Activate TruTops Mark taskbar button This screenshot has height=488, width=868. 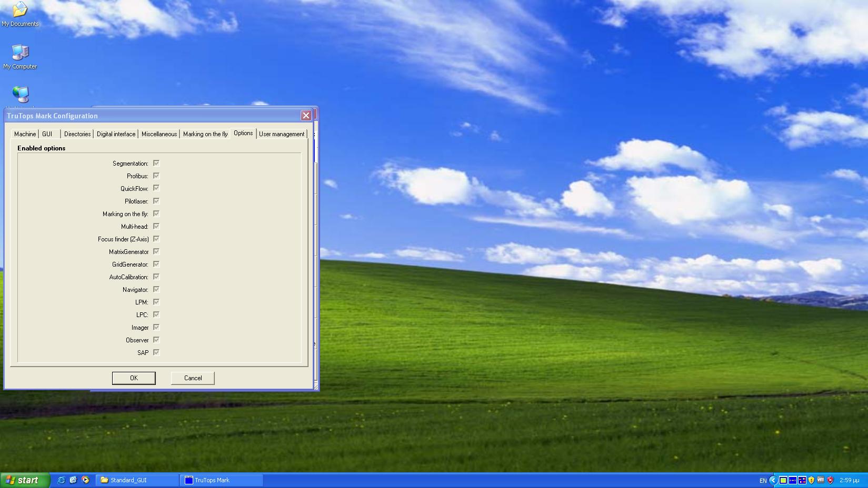222,480
